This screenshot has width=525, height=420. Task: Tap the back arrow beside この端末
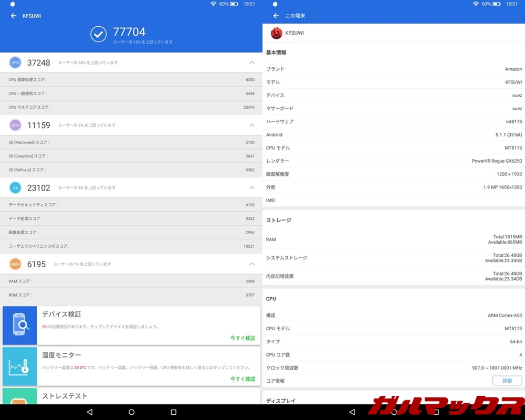[x=276, y=16]
